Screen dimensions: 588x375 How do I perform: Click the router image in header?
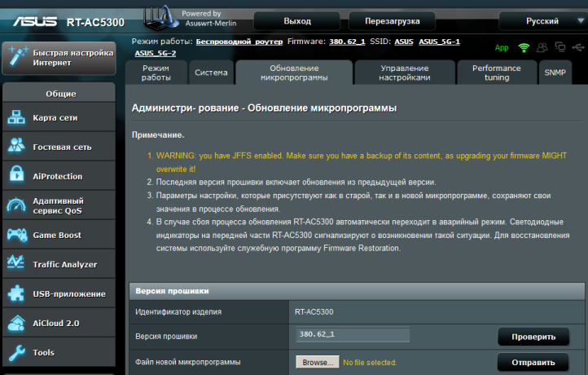(161, 18)
